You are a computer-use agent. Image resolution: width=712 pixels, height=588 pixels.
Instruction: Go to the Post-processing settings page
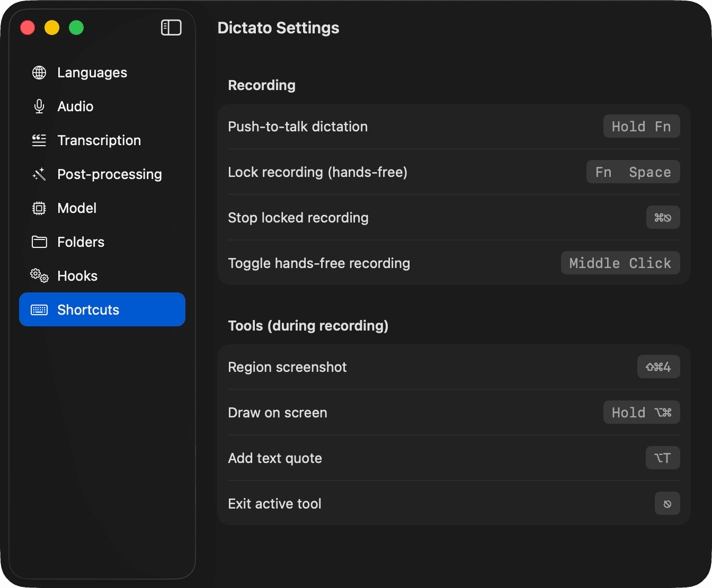tap(109, 174)
